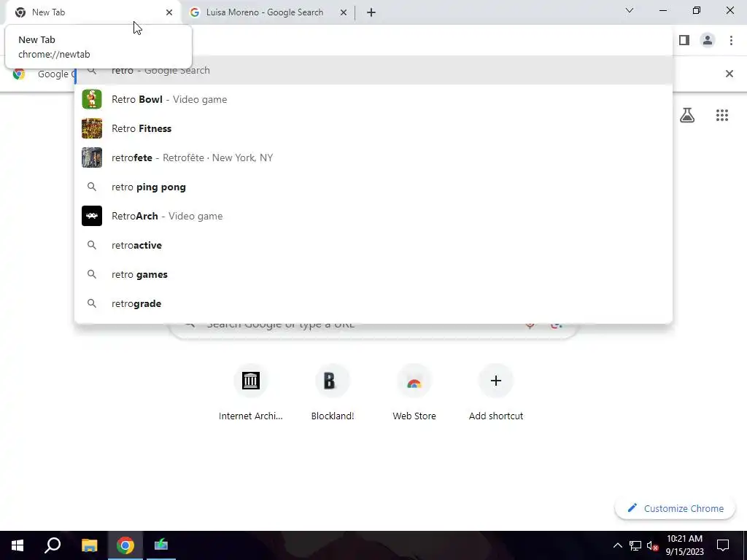Open the Internet Archive shortcut

click(251, 393)
